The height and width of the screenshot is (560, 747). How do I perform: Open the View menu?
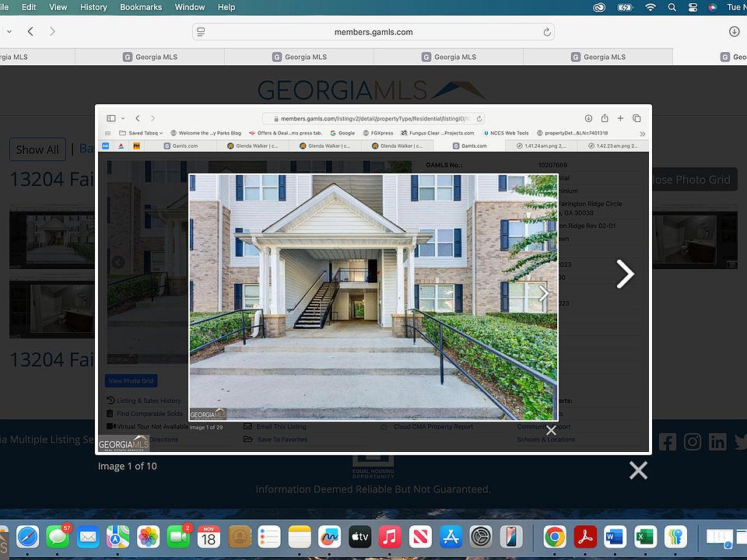coord(58,7)
